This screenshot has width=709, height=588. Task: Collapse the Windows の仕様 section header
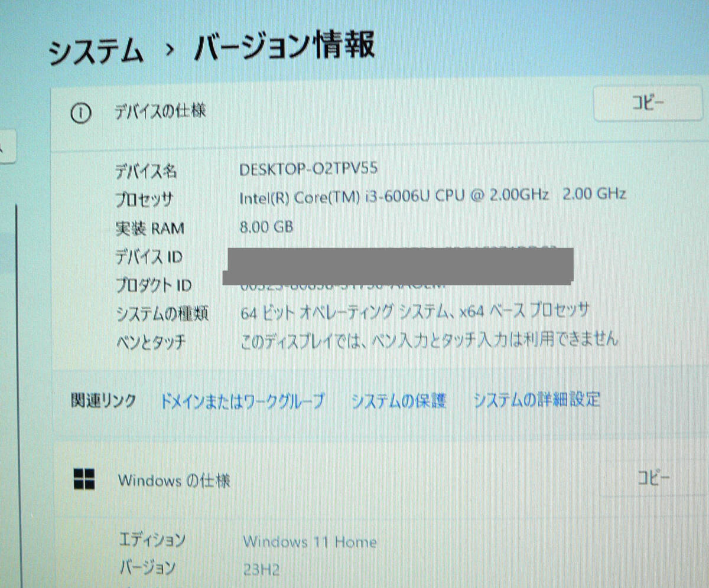381,479
